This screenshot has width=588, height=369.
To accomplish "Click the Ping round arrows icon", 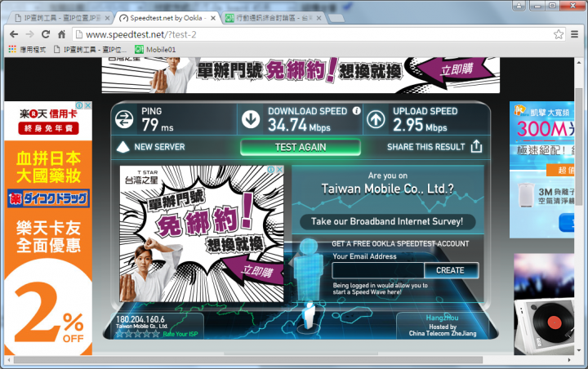I will [124, 120].
